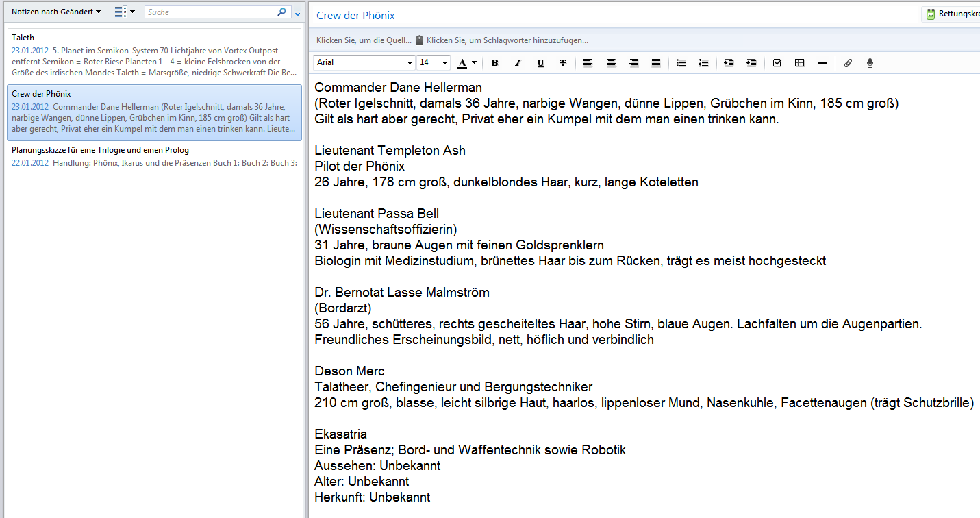Apply strikethrough to text
980x518 pixels.
pos(563,63)
